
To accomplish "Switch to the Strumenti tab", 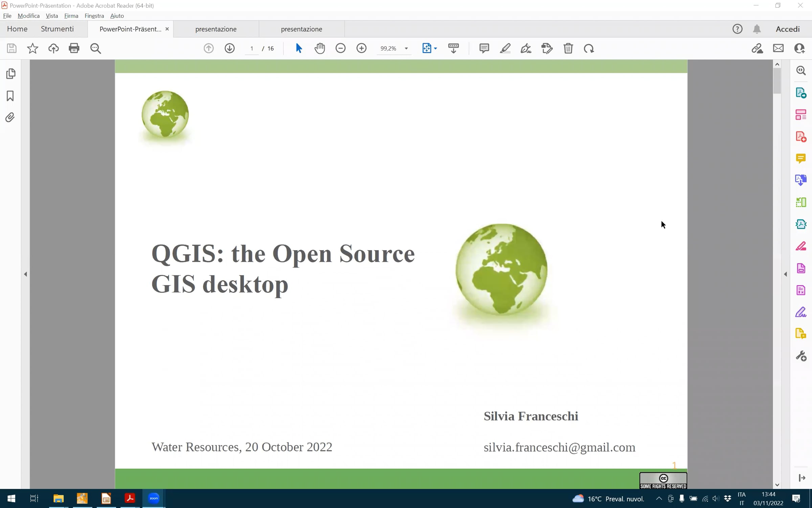I will coord(57,29).
